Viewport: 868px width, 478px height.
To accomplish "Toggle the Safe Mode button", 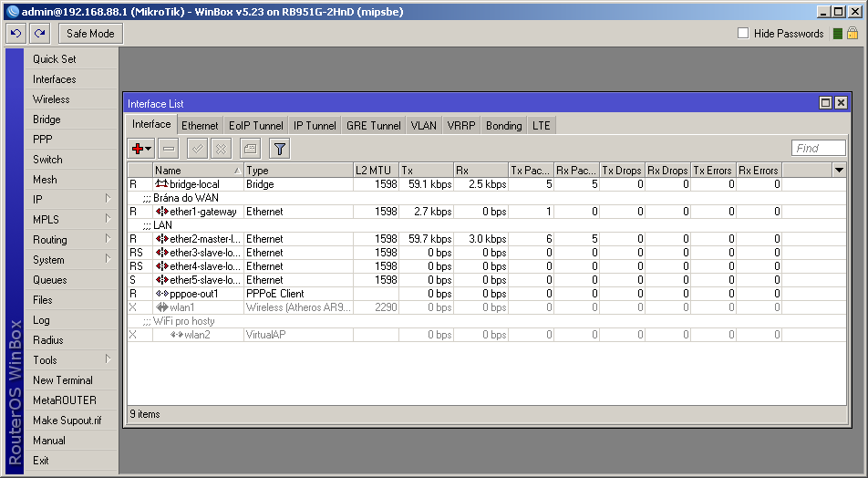I will 90,34.
